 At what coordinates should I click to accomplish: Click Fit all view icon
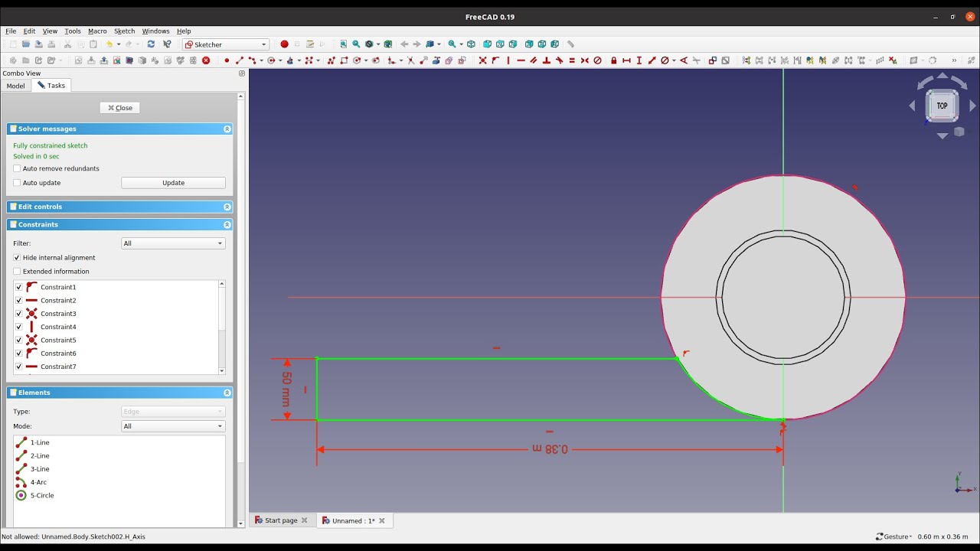pyautogui.click(x=344, y=44)
